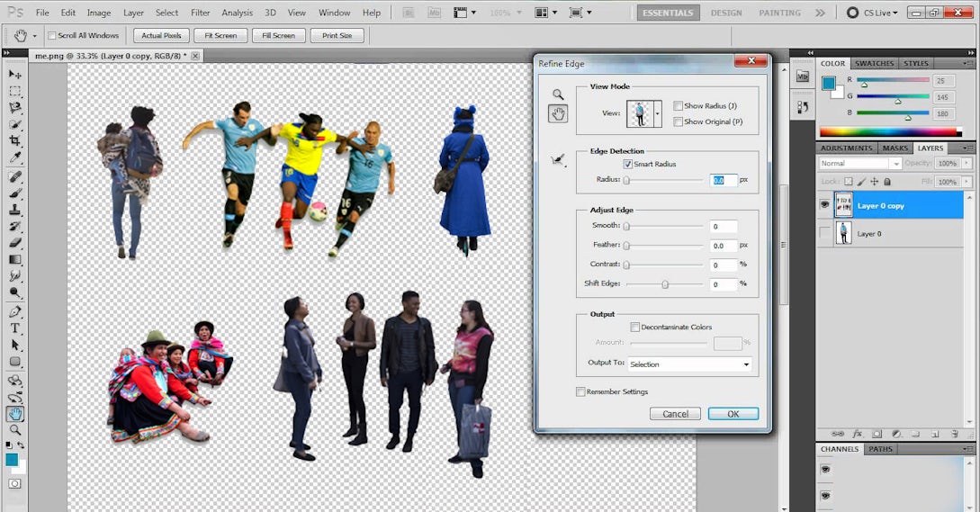Click the Fit Screen button

(x=220, y=35)
